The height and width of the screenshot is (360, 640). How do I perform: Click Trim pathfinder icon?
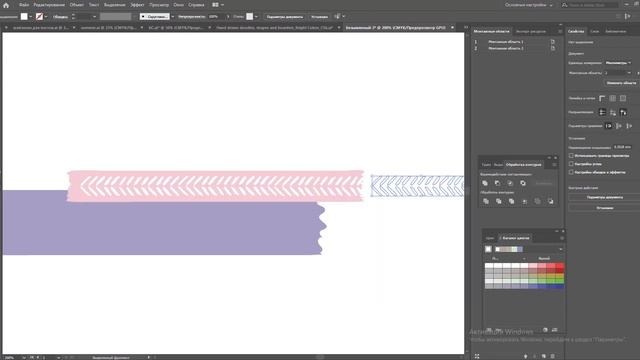click(x=498, y=201)
